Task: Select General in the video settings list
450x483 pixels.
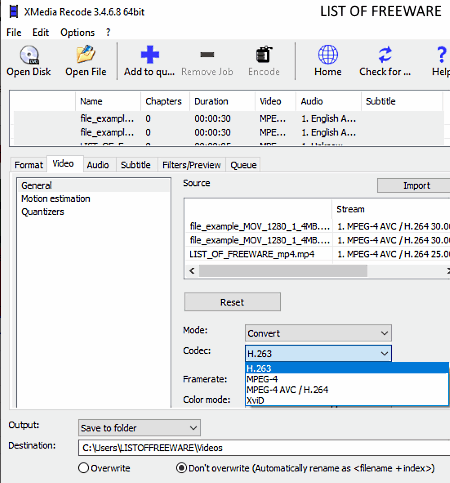Action: [x=93, y=185]
